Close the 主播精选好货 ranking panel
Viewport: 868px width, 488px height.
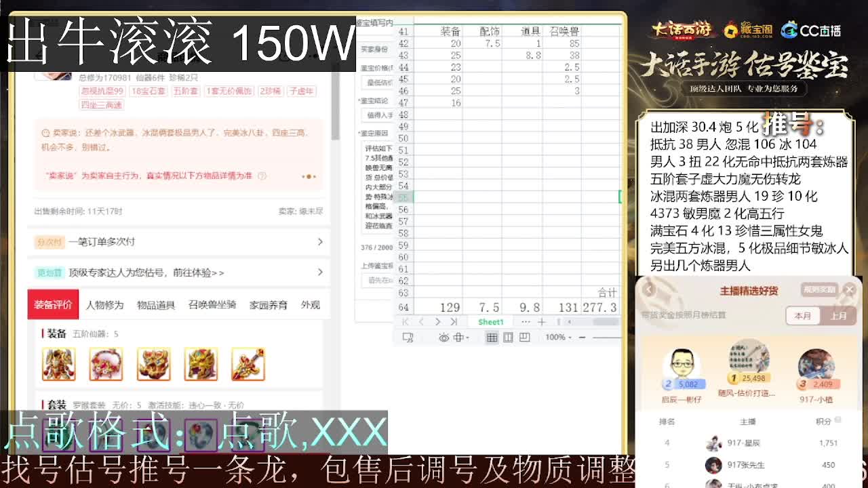point(849,289)
